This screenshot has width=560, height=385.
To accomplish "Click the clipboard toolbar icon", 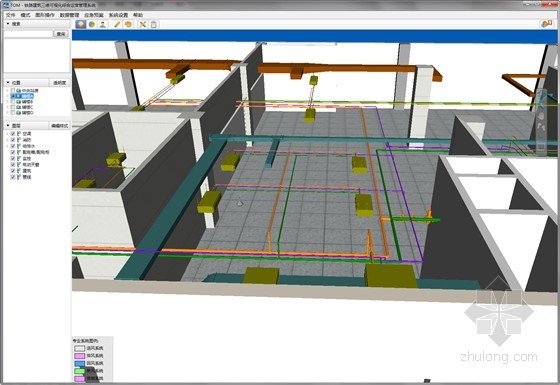I will (x=154, y=24).
